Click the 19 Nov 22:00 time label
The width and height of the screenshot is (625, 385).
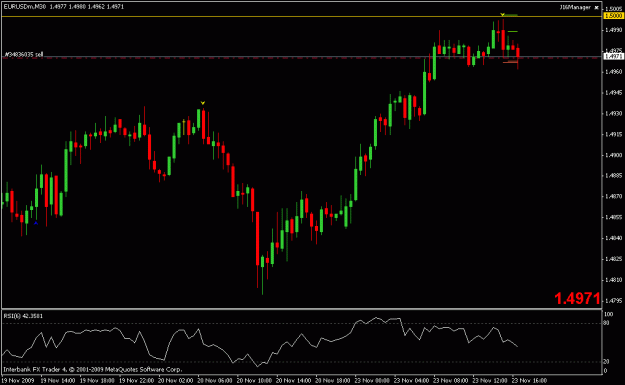click(136, 381)
